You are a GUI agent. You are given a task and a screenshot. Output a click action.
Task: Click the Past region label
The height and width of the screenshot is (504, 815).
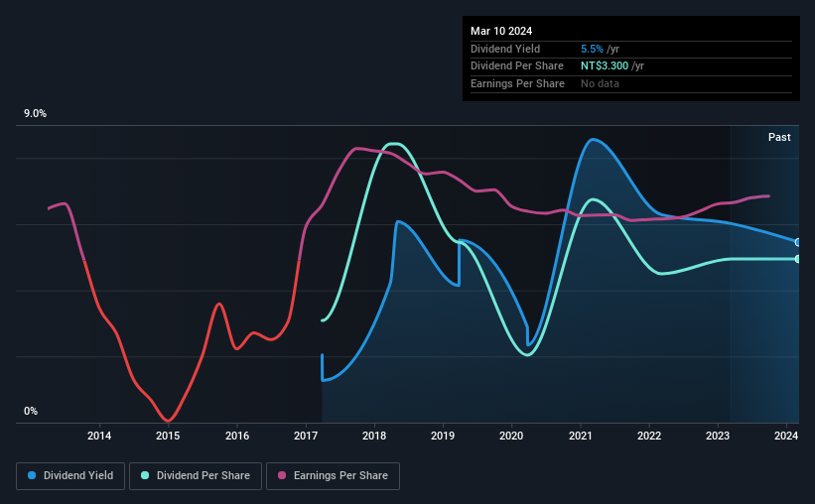pyautogui.click(x=779, y=137)
